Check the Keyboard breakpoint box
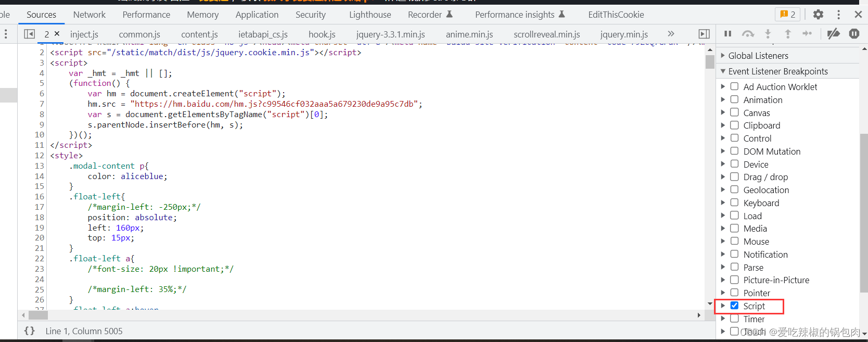This screenshot has width=868, height=342. [x=734, y=202]
